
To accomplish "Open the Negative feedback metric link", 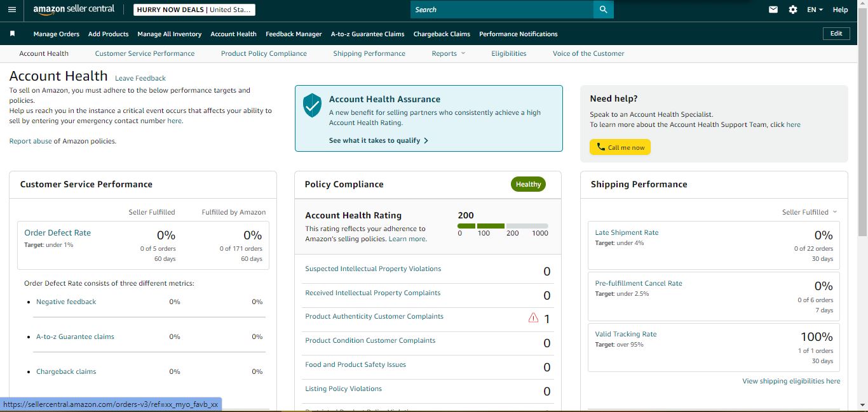I will (x=66, y=302).
